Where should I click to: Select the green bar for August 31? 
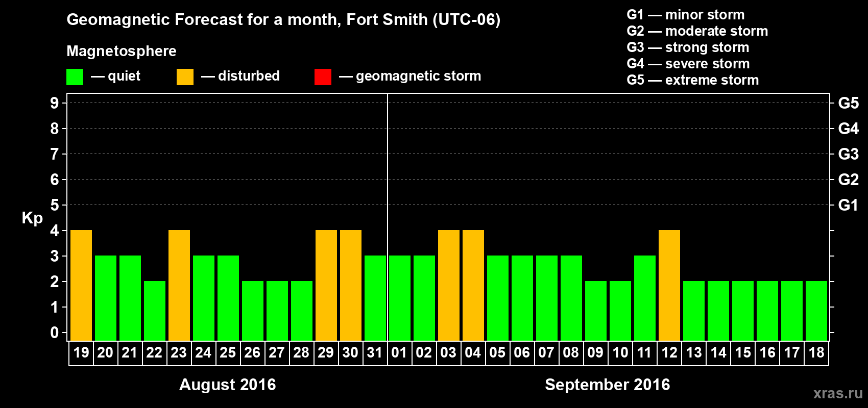click(375, 298)
